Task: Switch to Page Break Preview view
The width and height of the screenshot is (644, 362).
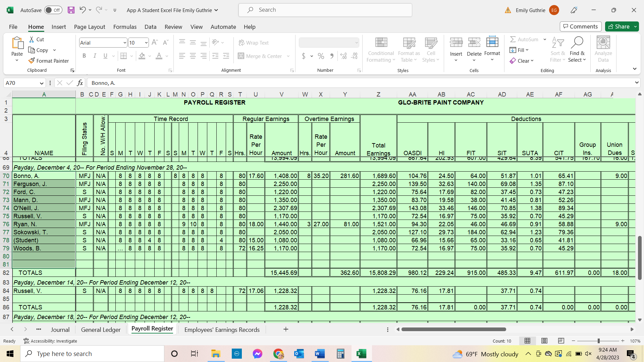Action: [x=561, y=341]
